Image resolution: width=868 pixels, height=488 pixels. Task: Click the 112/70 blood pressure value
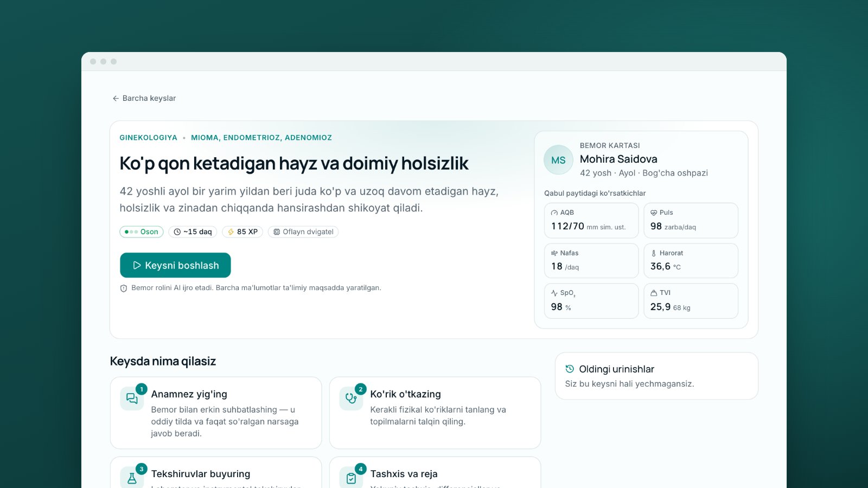coord(567,226)
